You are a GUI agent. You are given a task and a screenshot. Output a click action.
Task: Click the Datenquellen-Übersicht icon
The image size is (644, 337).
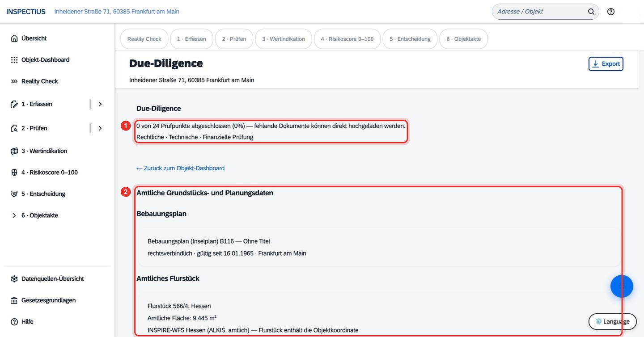14,279
